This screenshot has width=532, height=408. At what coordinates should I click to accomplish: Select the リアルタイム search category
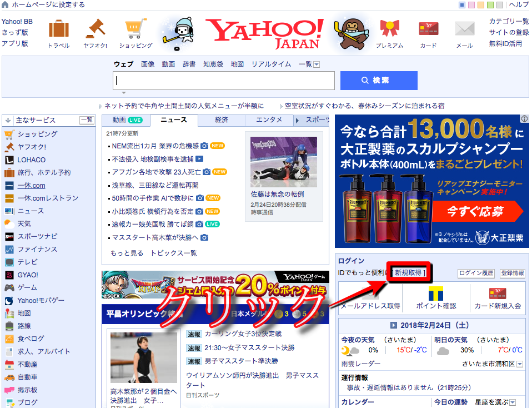[271, 64]
